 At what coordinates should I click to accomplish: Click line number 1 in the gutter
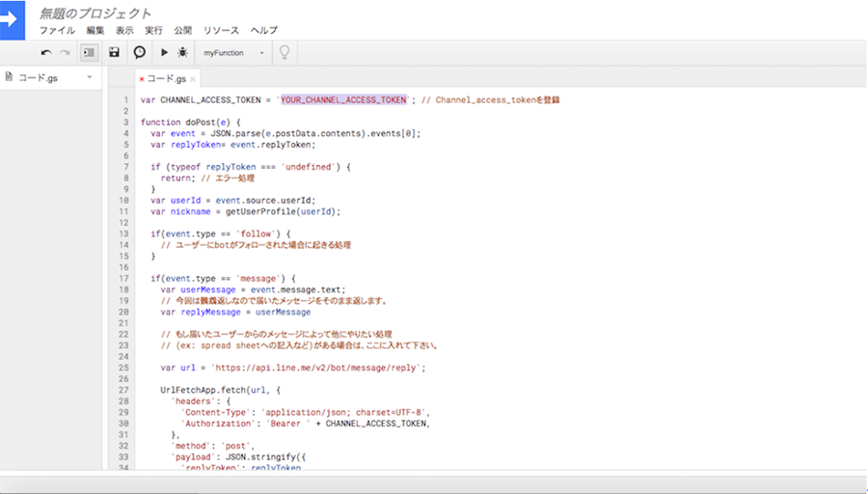click(x=125, y=99)
